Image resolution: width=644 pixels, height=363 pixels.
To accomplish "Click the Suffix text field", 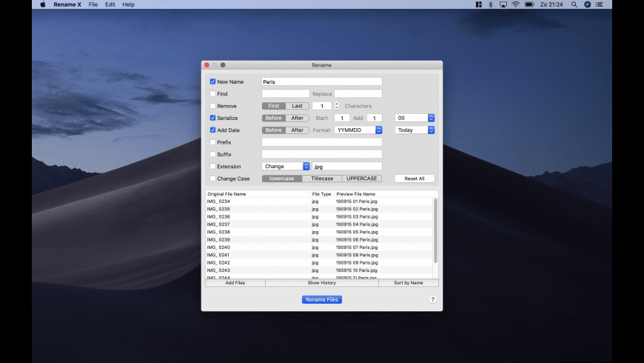I will point(322,154).
